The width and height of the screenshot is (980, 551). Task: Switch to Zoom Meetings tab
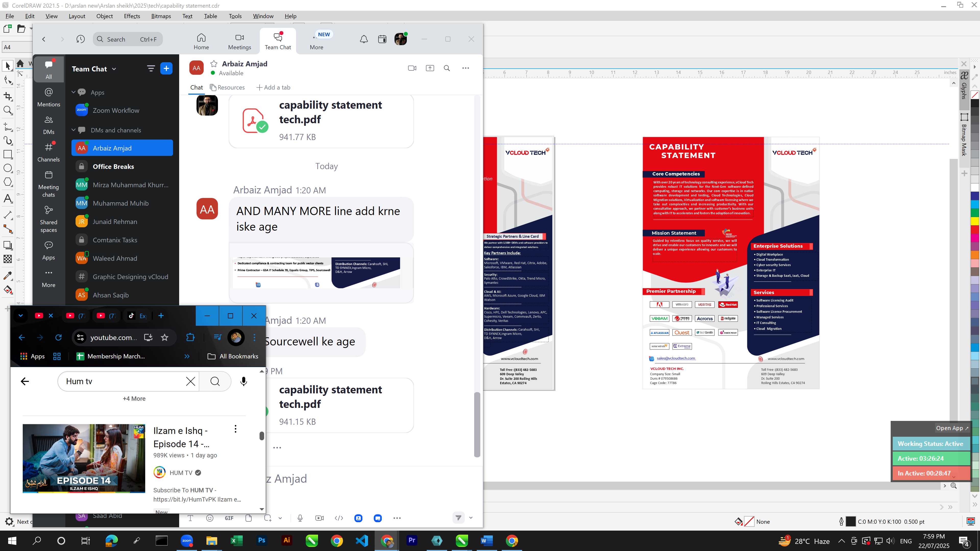(x=239, y=41)
